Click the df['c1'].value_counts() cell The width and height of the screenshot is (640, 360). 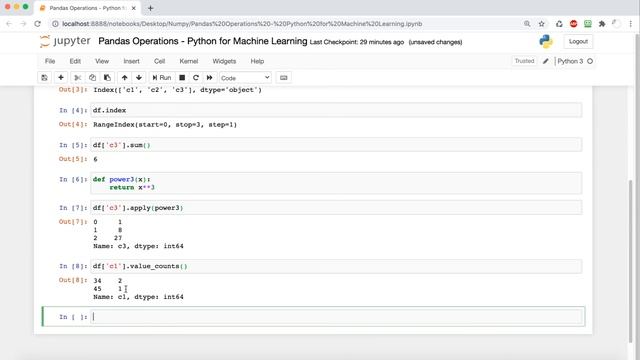pos(337,266)
